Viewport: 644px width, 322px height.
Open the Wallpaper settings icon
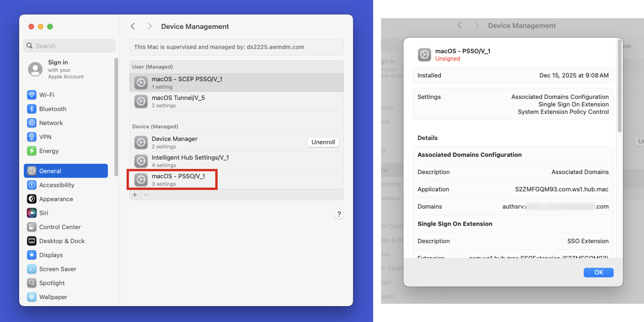[x=32, y=297]
